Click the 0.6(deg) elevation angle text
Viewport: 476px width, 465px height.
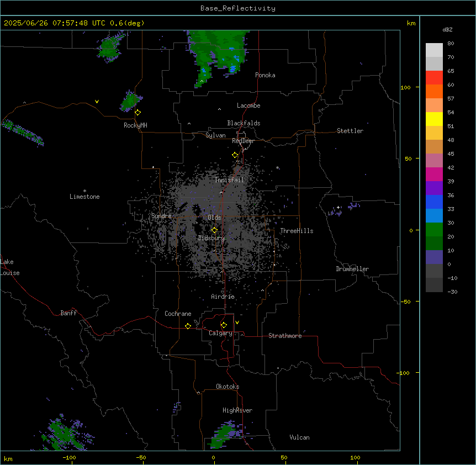click(127, 23)
